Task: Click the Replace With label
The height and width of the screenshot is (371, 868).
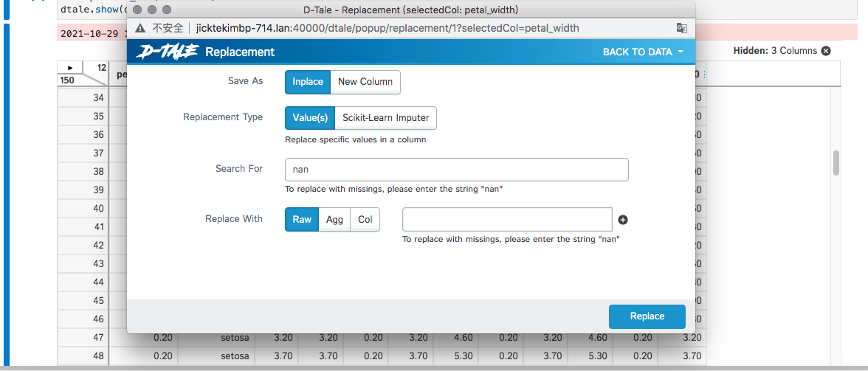Action: click(233, 219)
